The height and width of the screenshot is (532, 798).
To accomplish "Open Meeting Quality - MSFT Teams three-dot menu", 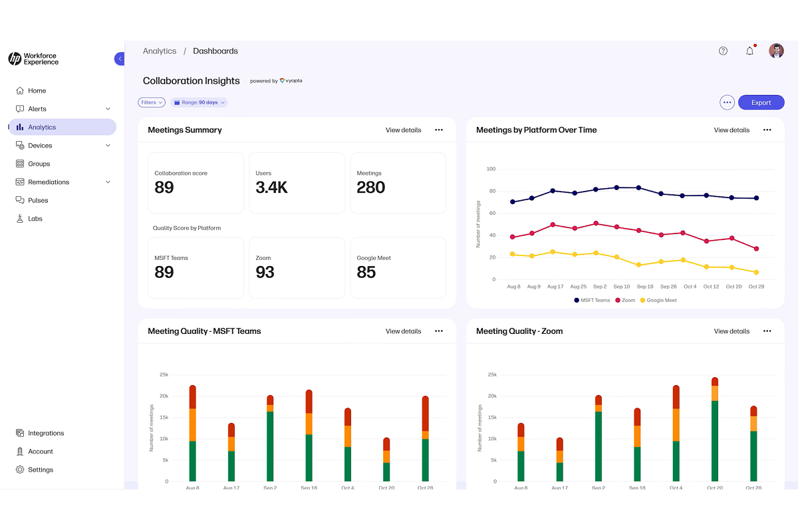I will pos(439,331).
